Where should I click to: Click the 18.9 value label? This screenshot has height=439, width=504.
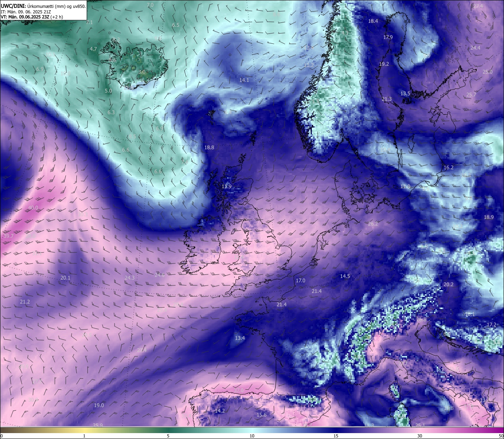coord(489,217)
